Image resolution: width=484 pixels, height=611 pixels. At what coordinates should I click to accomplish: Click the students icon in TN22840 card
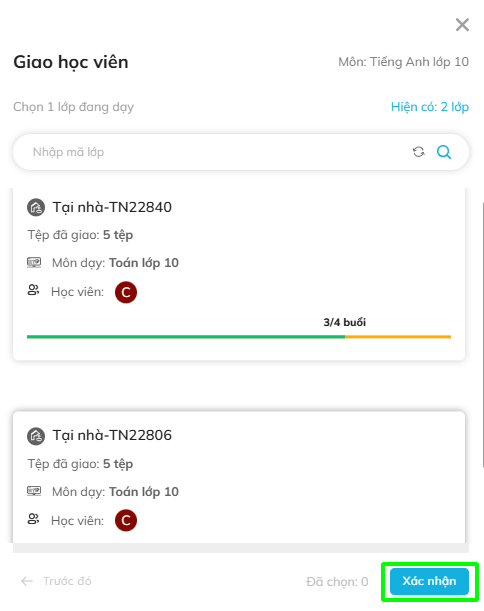point(33,290)
